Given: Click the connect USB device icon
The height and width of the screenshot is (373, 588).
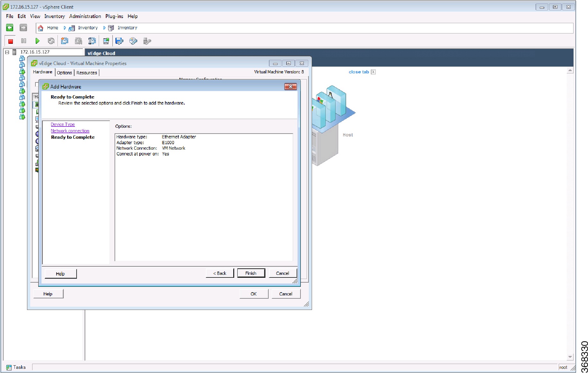Looking at the screenshot, I should 147,41.
